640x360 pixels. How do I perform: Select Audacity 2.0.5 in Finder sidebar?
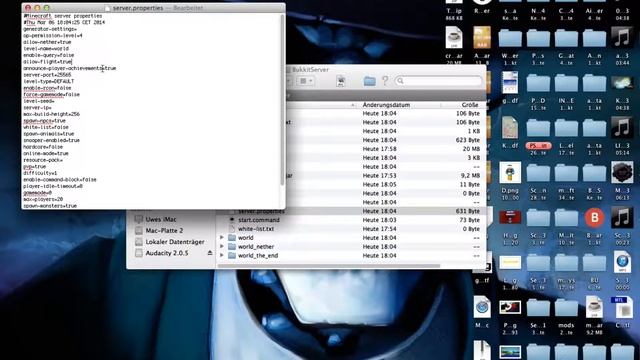coord(167,253)
